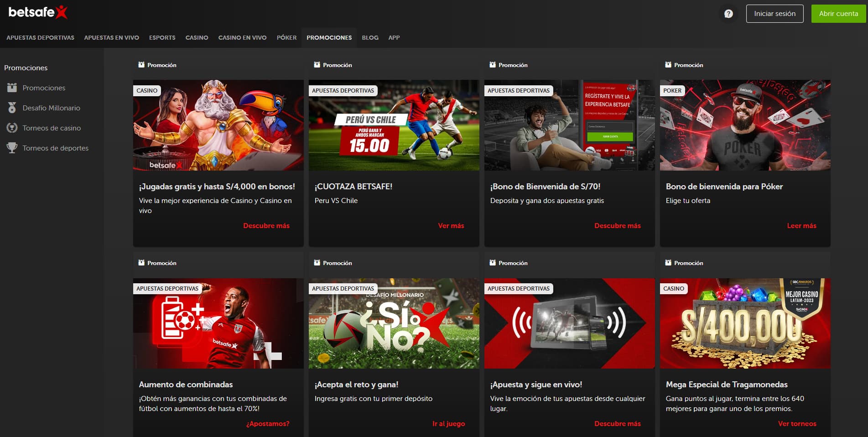Open Desafío Millonario from the sidebar icon
The height and width of the screenshot is (437, 868).
11,108
